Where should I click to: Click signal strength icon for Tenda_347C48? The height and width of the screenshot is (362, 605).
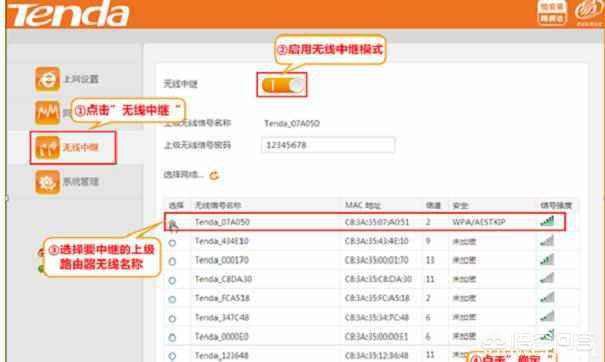(547, 316)
